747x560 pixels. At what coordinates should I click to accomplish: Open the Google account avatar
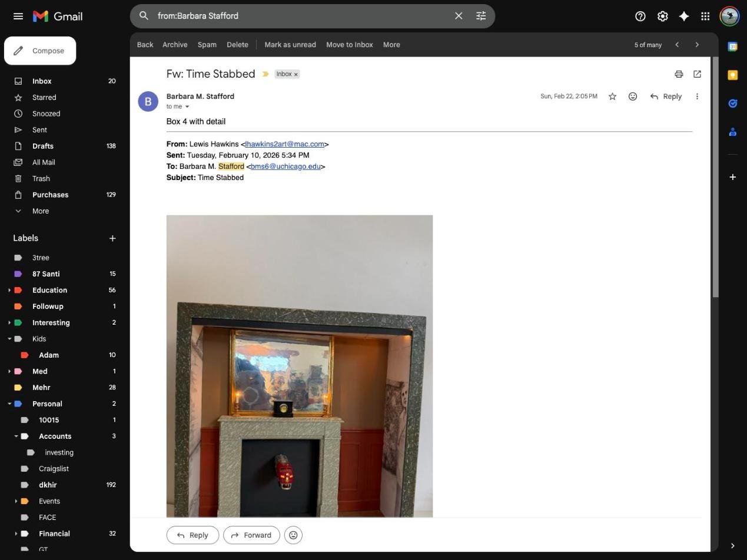(730, 16)
